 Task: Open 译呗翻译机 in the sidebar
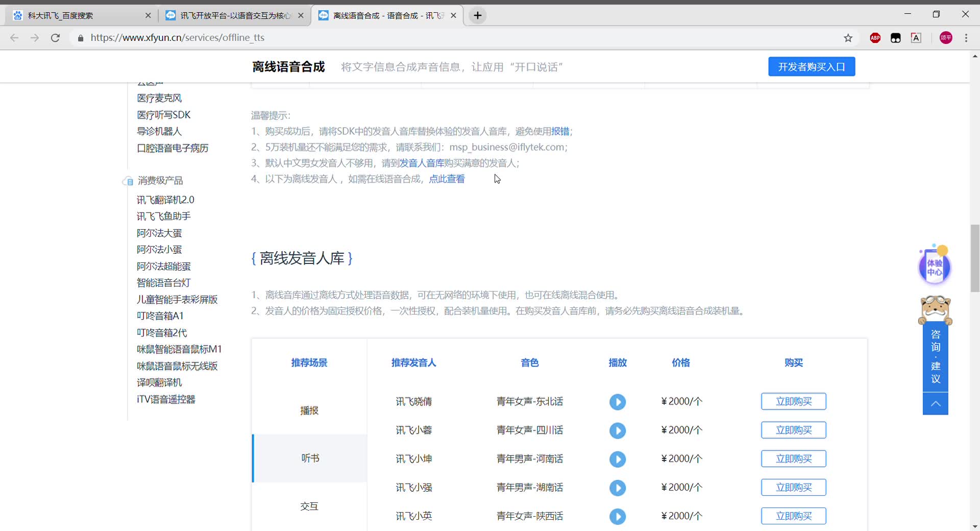click(159, 382)
